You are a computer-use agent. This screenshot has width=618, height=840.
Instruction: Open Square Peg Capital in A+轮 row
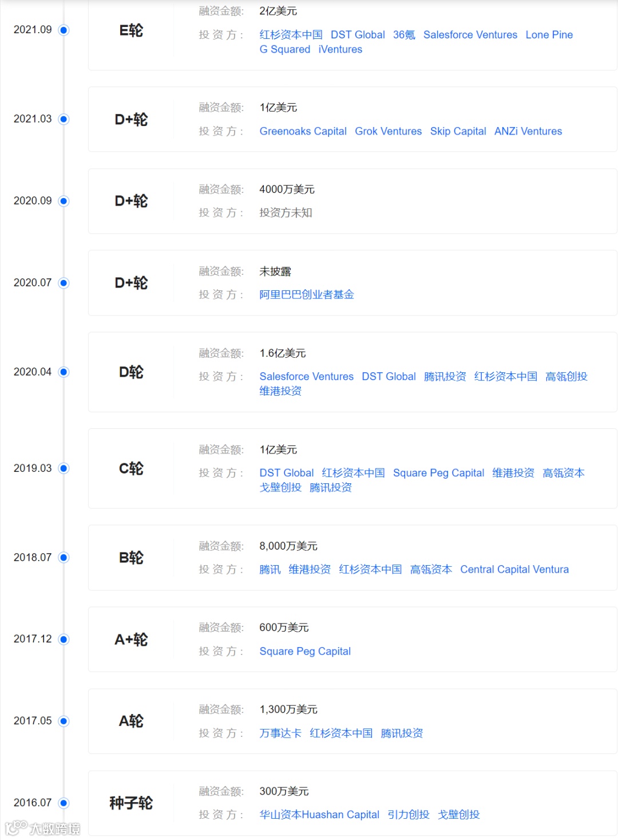tap(305, 652)
